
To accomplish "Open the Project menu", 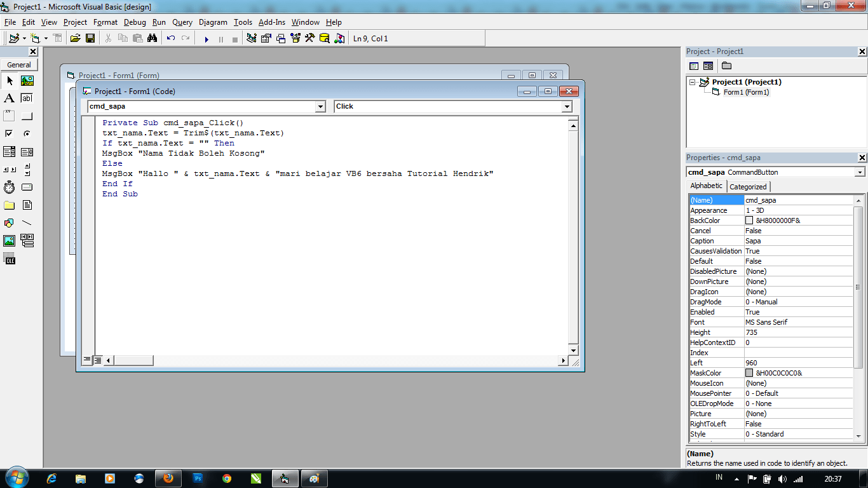I will pos(75,22).
